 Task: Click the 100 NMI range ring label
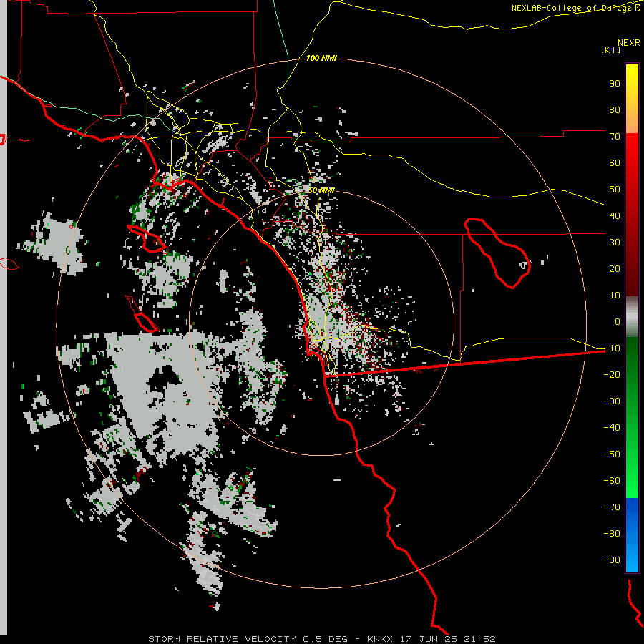[321, 58]
